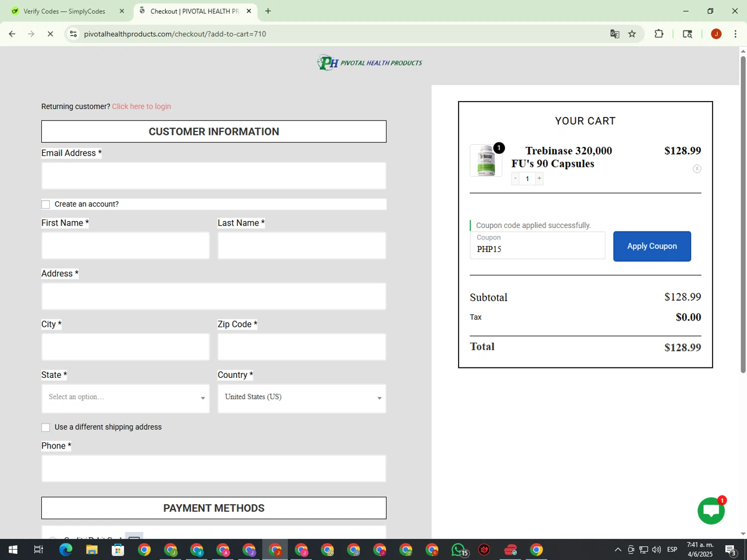Select the Checkout Pivotal Health tab
Screen dimensions: 747x560
coord(195,11)
